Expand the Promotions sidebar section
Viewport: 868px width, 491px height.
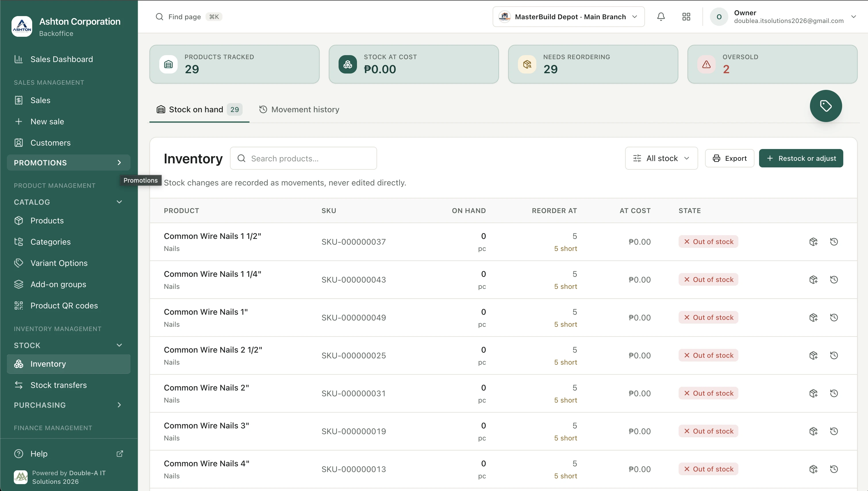(x=68, y=163)
